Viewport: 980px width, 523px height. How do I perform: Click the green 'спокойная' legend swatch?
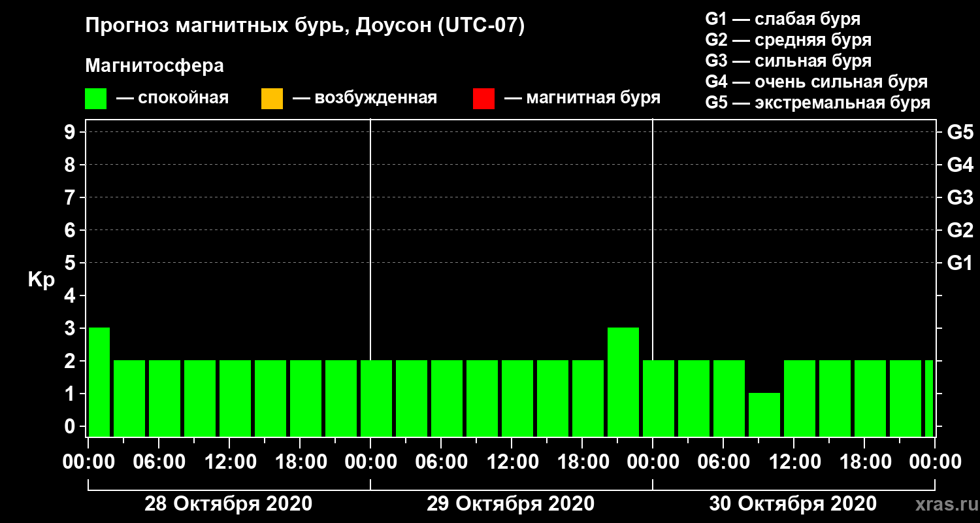pyautogui.click(x=96, y=99)
